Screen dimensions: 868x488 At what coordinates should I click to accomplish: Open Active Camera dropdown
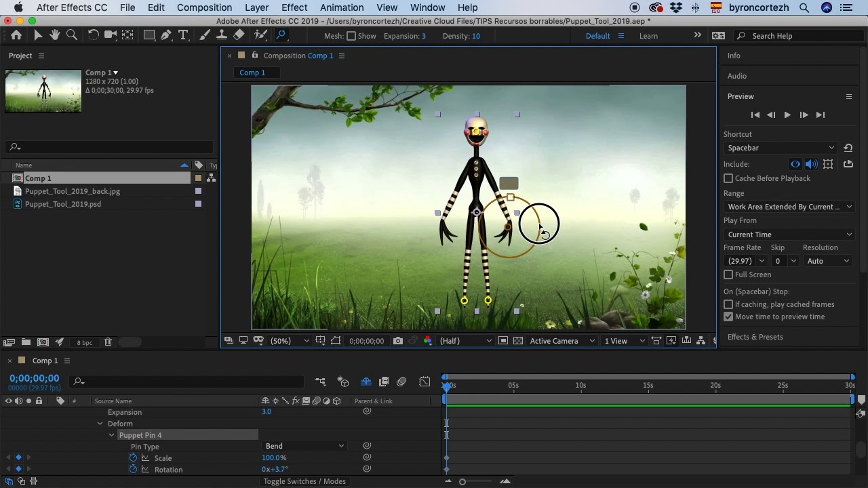[x=562, y=341]
